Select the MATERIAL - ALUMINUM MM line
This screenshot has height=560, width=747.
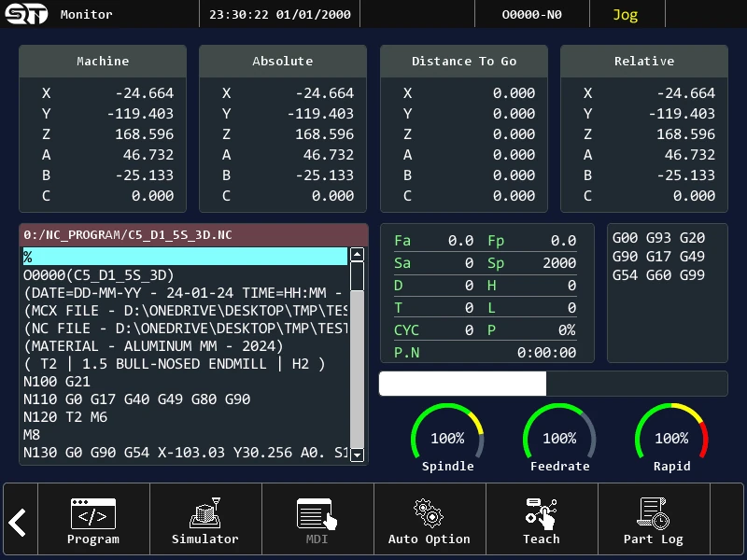185,345
